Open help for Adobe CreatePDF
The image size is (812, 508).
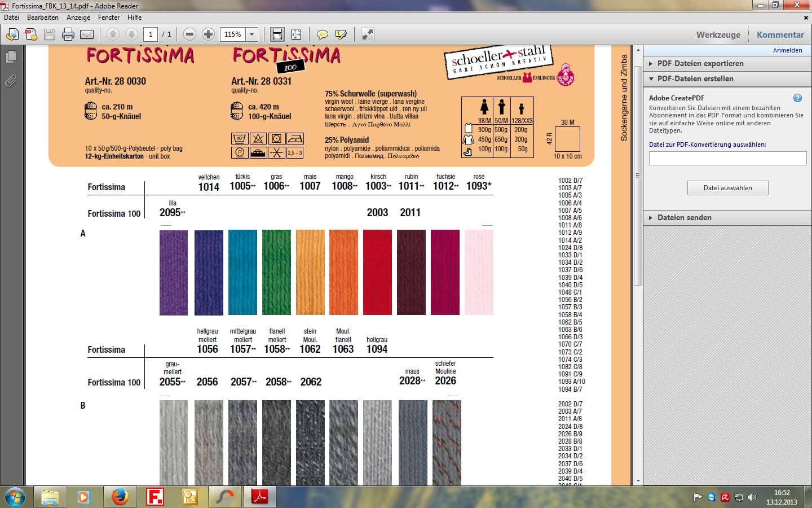tap(797, 98)
